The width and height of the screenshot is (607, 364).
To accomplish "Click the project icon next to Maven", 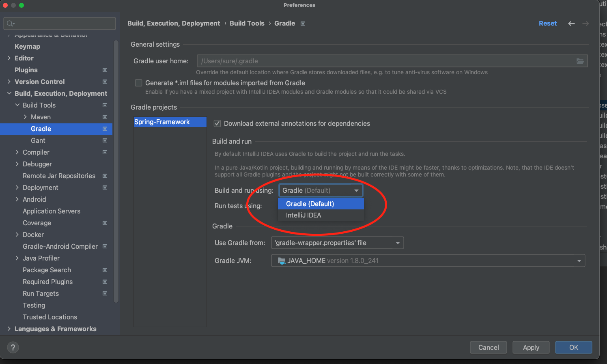I will click(105, 117).
